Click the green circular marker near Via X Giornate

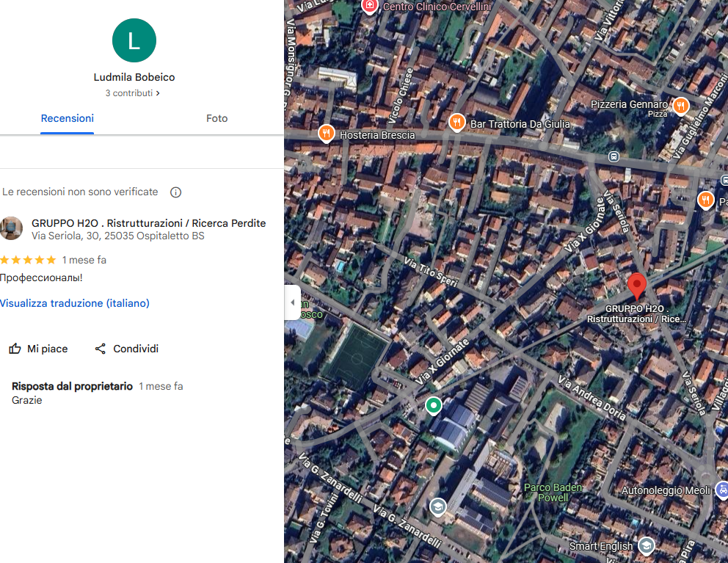(x=434, y=405)
